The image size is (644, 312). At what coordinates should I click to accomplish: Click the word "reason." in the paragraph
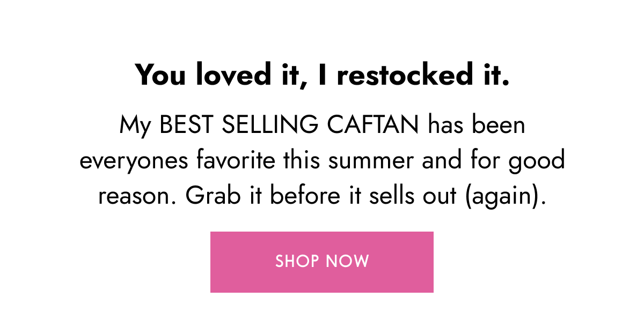137,197
